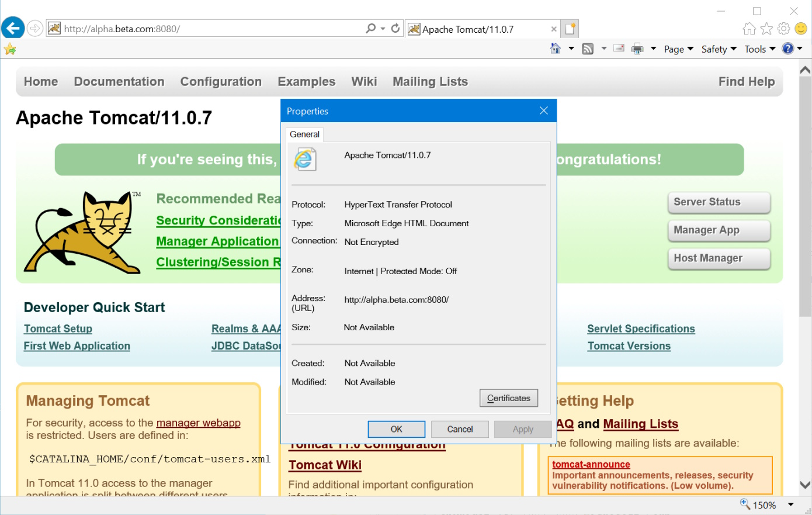Screen dimensions: 812x515
Task: Expand the Help dropdown arrow
Action: (x=800, y=49)
